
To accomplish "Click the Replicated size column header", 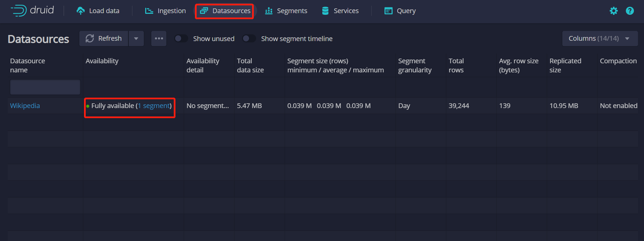I will coord(572,65).
